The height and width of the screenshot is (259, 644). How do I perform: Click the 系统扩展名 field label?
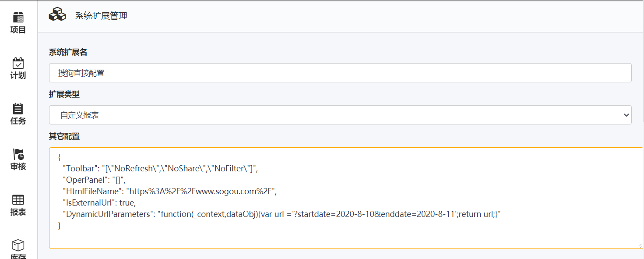(68, 52)
